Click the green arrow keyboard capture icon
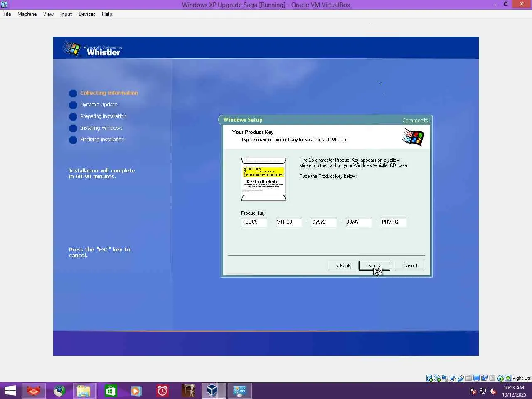This screenshot has height=399, width=532. coord(508,378)
